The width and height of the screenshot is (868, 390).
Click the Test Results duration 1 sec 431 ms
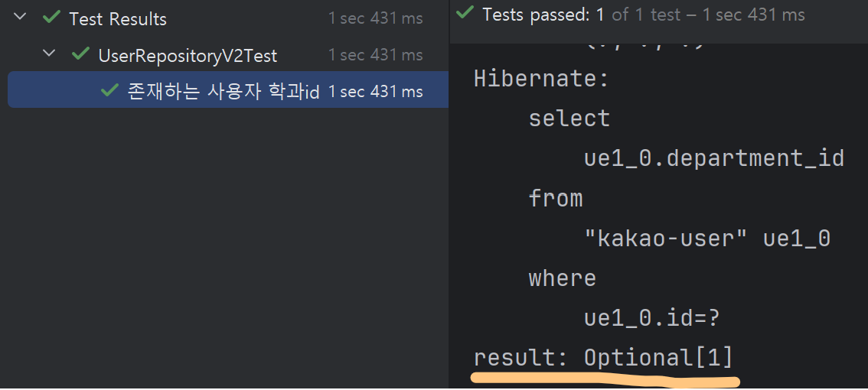pos(375,18)
